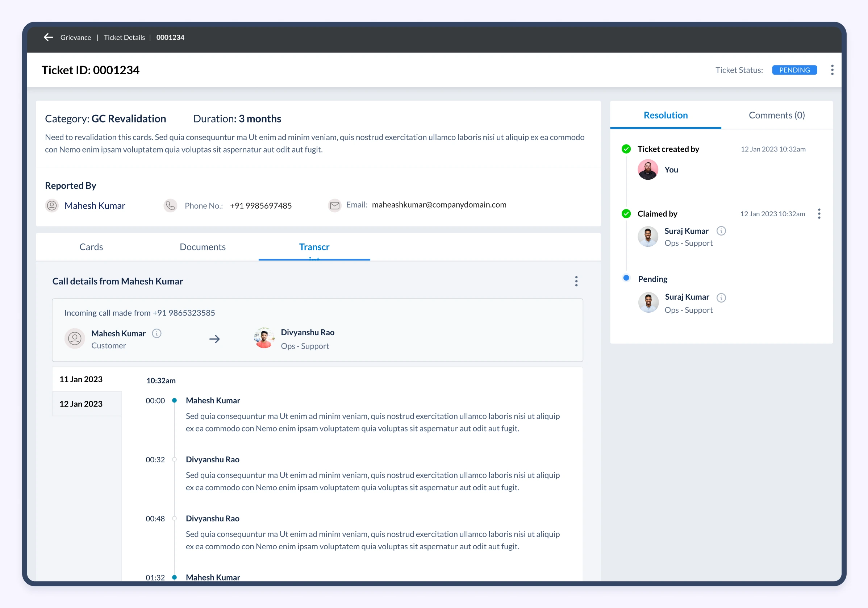868x608 pixels.
Task: Open ticket options kebab menu beside PENDING
Action: [x=832, y=70]
